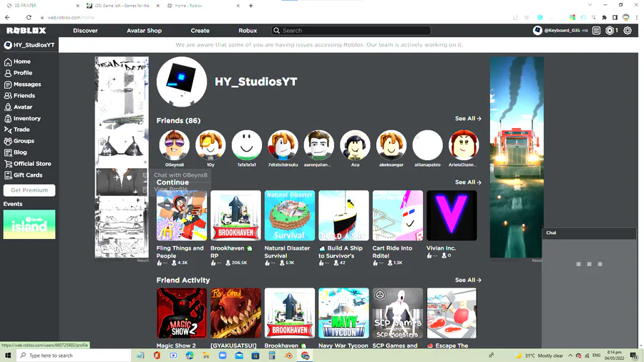Open the Create menu
Viewport: 644px width, 362px height.
click(x=200, y=30)
